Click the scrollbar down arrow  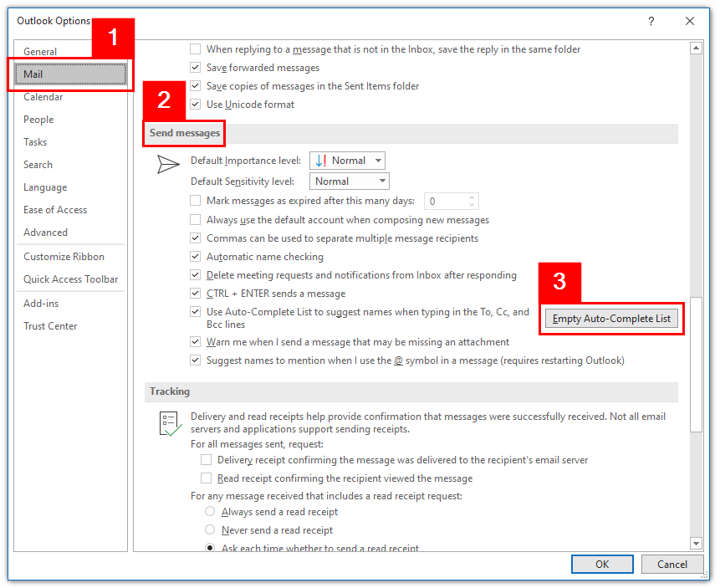(697, 541)
